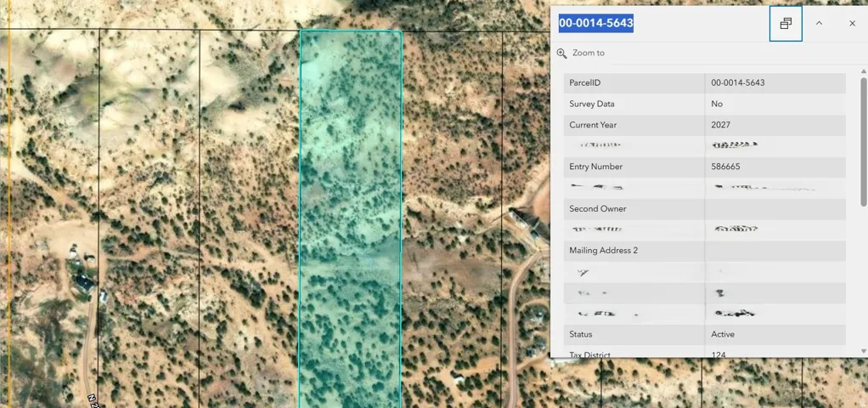This screenshot has height=408, width=868.
Task: Click the Tax District value 124
Action: (719, 354)
